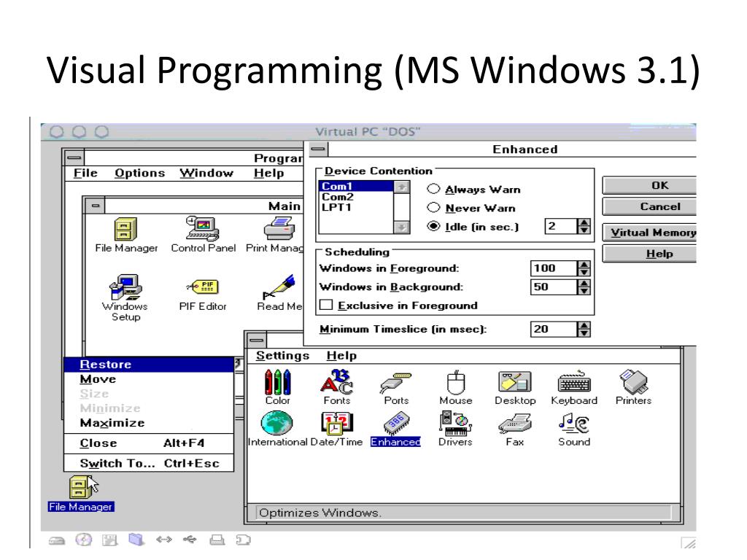
Task: Click the Virtual PC floppy disk icon
Action: point(109,540)
